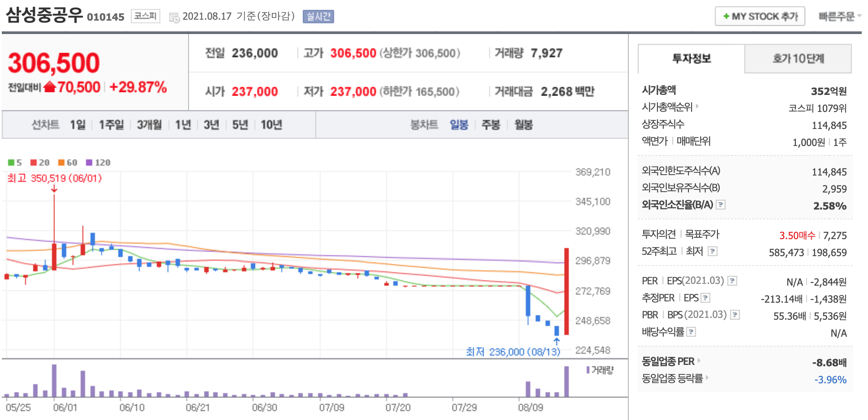The height and width of the screenshot is (420, 868).
Task: Click the 외국인소진율 2.58% value
Action: (830, 206)
